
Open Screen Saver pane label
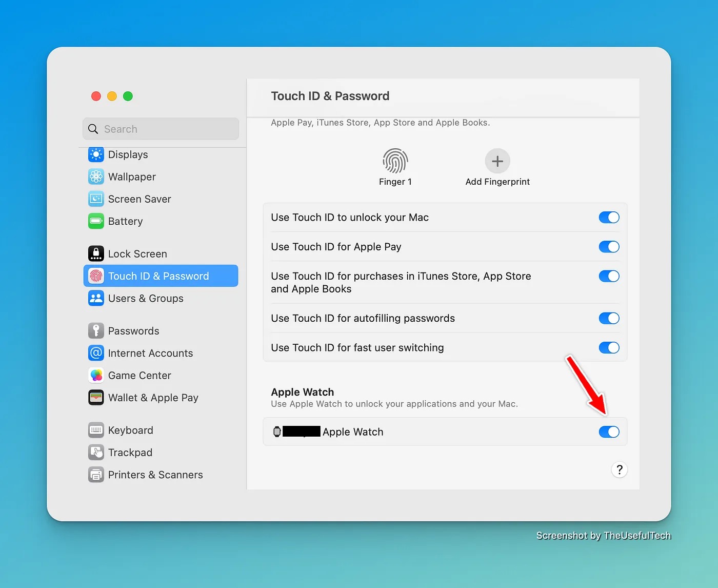coord(139,199)
